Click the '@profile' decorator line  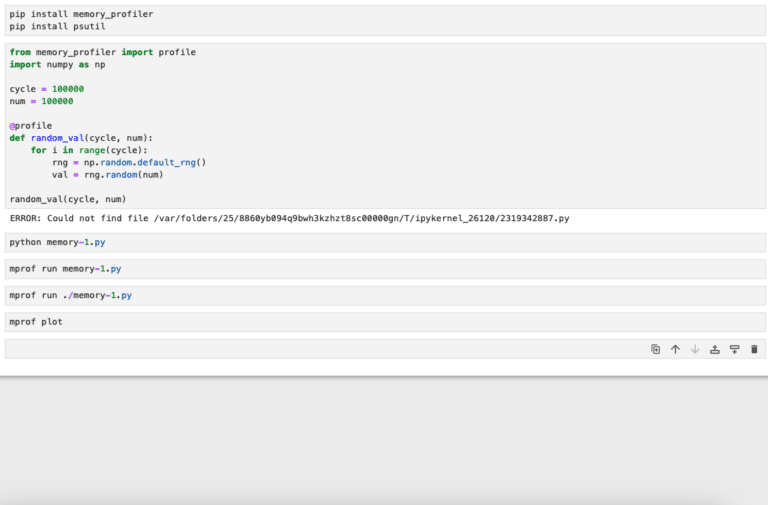(x=30, y=126)
